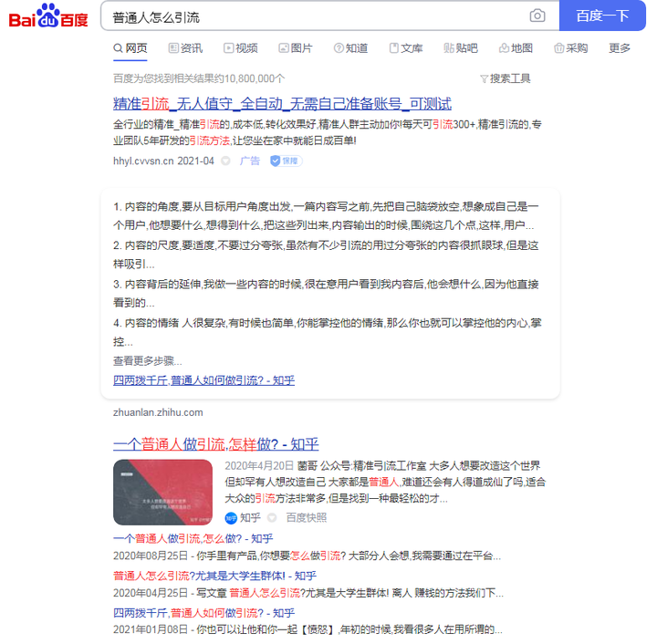
Task: Click zhuanlan.zhihu.com source text
Action: (158, 412)
